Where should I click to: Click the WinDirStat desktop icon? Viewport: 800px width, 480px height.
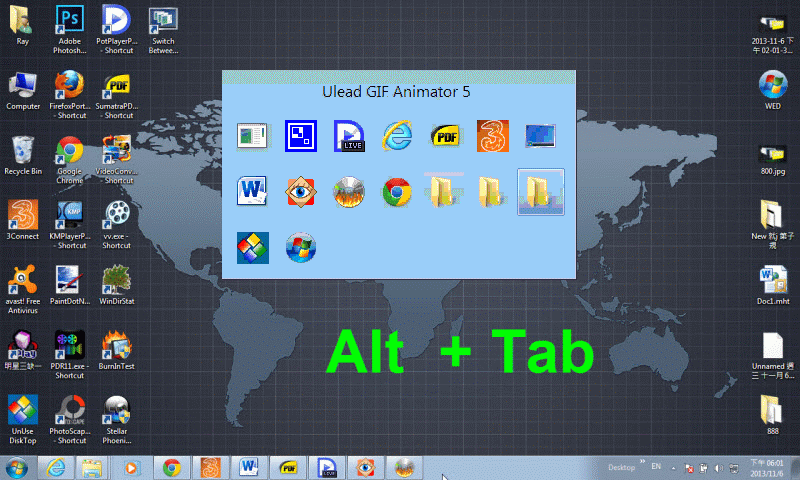pyautogui.click(x=117, y=285)
